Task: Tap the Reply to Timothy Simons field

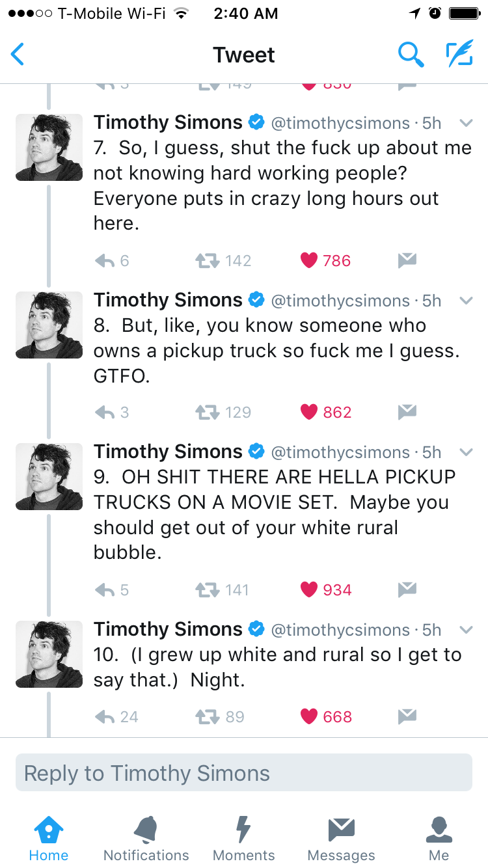Action: (243, 773)
